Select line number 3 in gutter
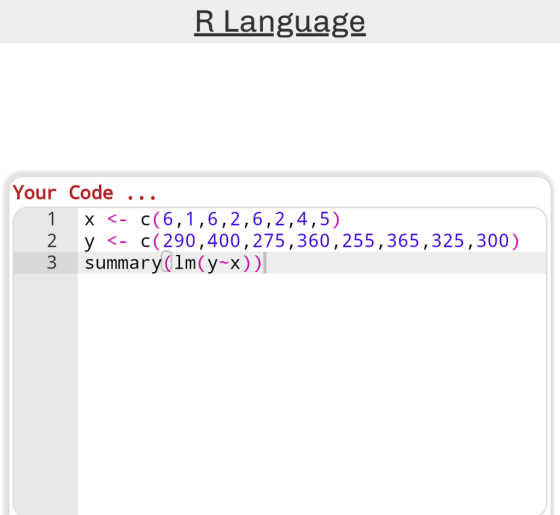The image size is (560, 515). point(52,263)
